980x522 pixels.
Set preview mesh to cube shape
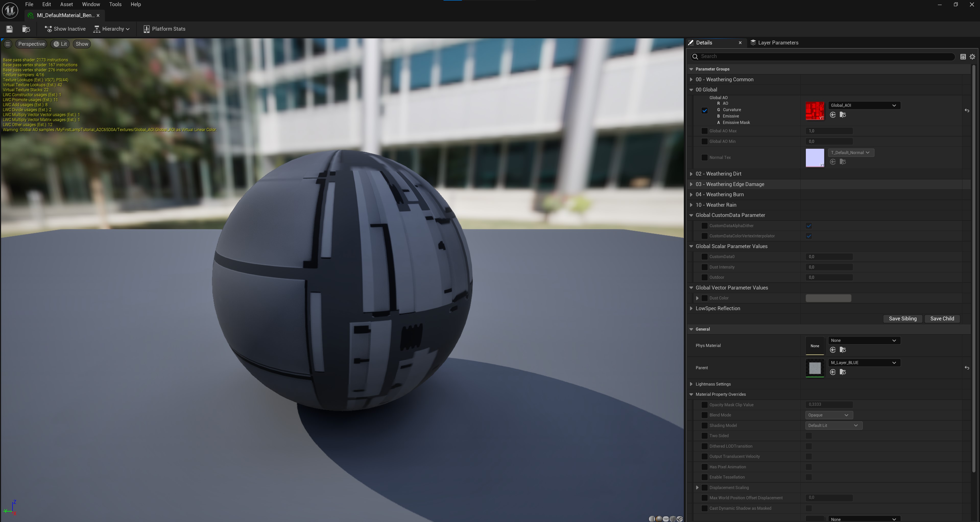[x=673, y=519]
